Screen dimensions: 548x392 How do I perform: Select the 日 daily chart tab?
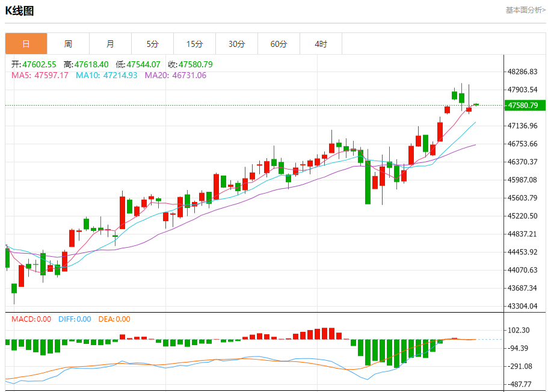26,44
